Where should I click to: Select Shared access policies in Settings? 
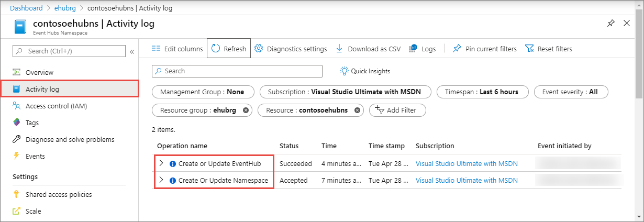(59, 194)
